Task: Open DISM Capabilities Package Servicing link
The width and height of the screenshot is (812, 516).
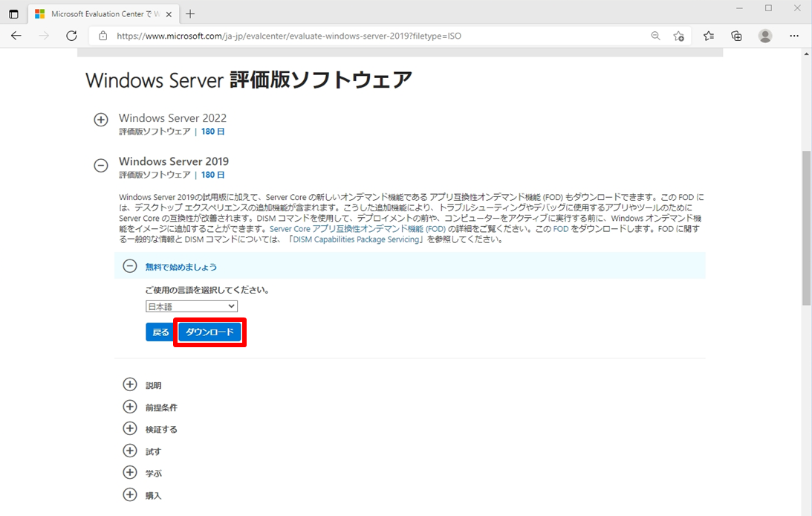Action: click(x=357, y=239)
